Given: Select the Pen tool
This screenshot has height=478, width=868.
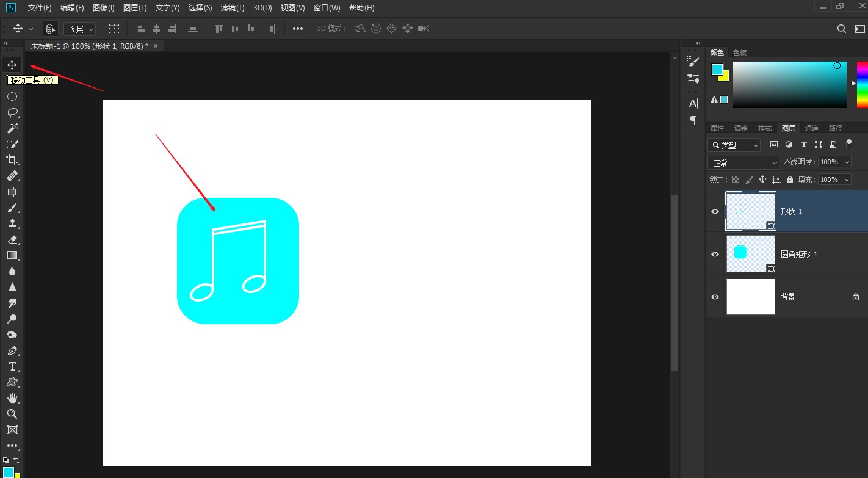Looking at the screenshot, I should 12,351.
